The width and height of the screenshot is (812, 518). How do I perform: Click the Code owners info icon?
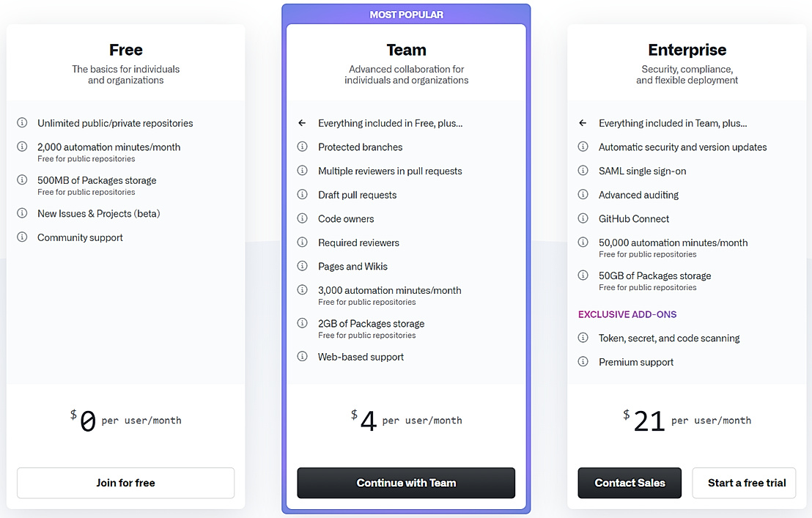coord(302,218)
